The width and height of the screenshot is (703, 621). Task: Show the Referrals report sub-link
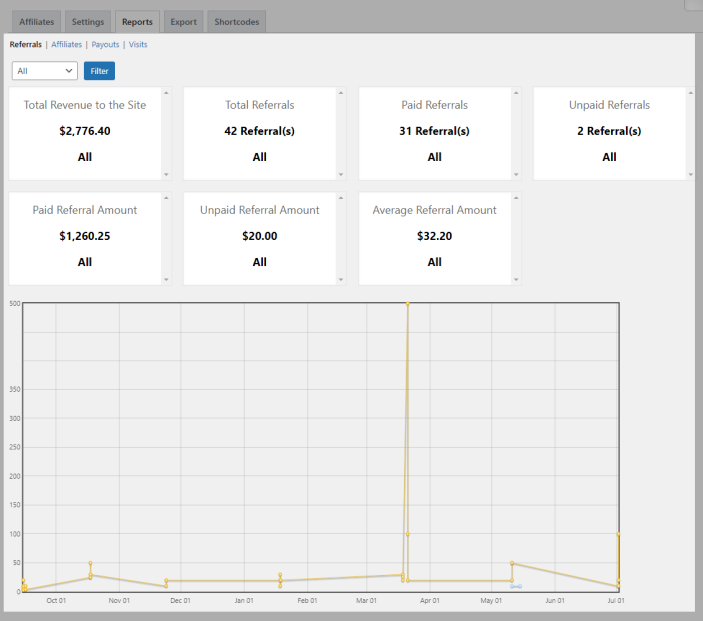(26, 45)
